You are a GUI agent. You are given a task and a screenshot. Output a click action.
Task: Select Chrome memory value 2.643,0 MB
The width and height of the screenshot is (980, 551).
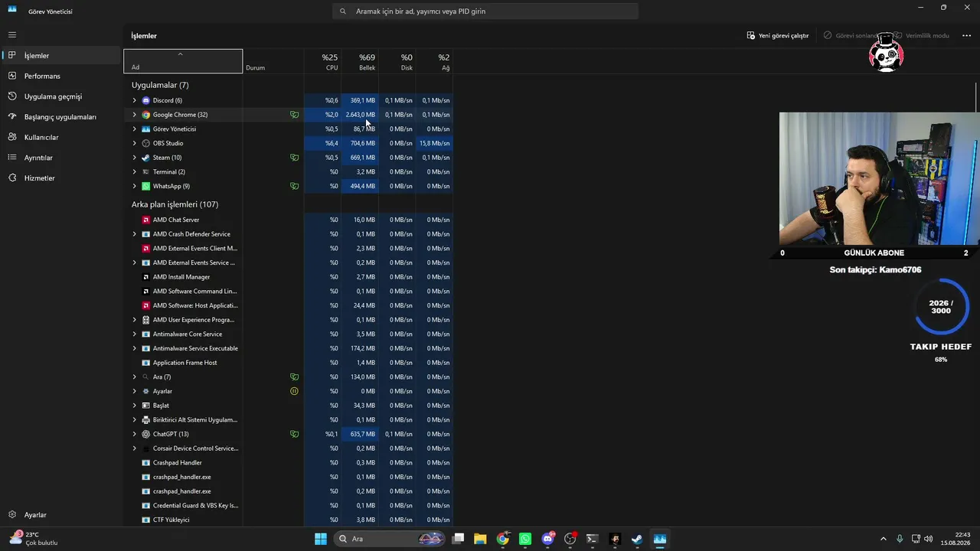tap(361, 115)
